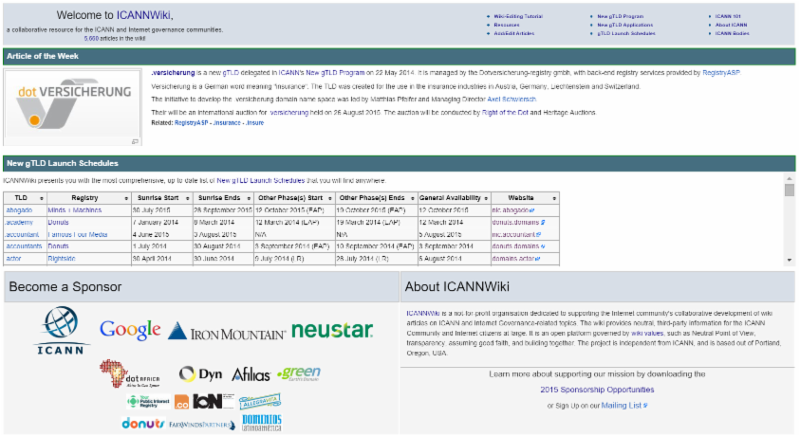
Task: Open the Donuts sponsor logo
Action: 143,423
